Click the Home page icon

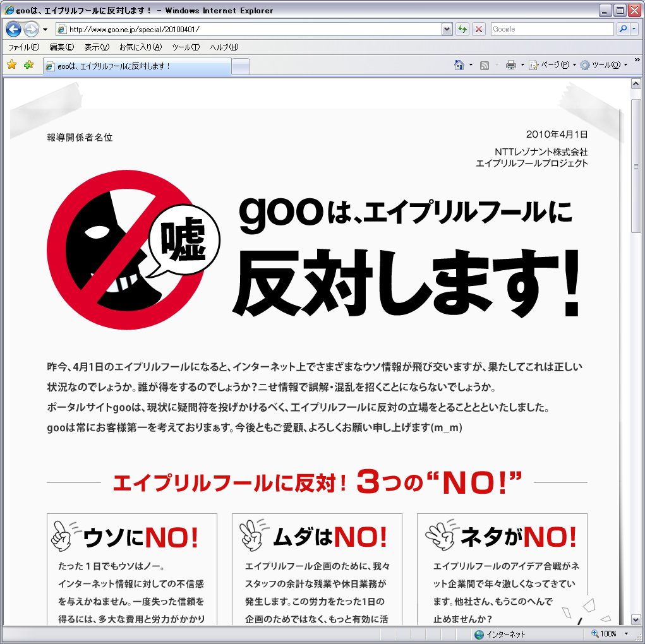tap(459, 65)
